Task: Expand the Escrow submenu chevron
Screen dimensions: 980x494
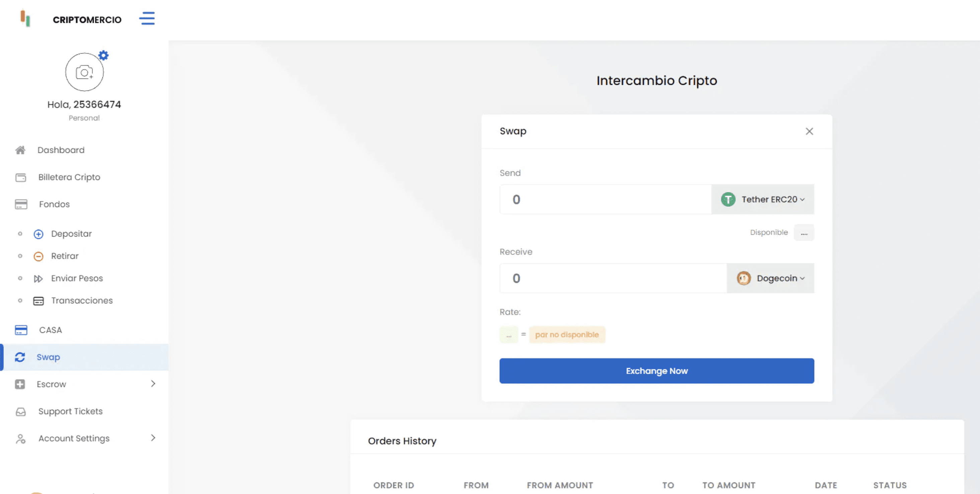Action: [153, 384]
